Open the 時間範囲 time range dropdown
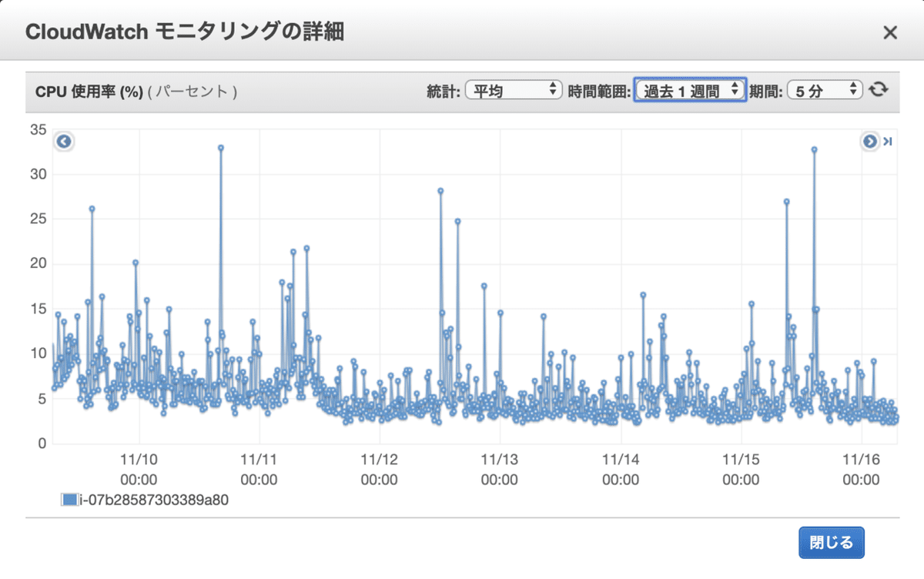The height and width of the screenshot is (579, 924). [x=689, y=89]
